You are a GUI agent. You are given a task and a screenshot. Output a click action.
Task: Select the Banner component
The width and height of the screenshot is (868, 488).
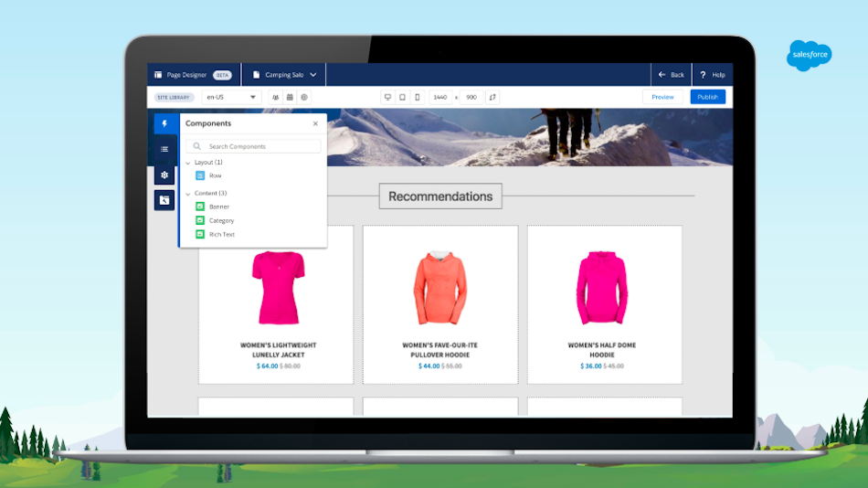tap(218, 207)
